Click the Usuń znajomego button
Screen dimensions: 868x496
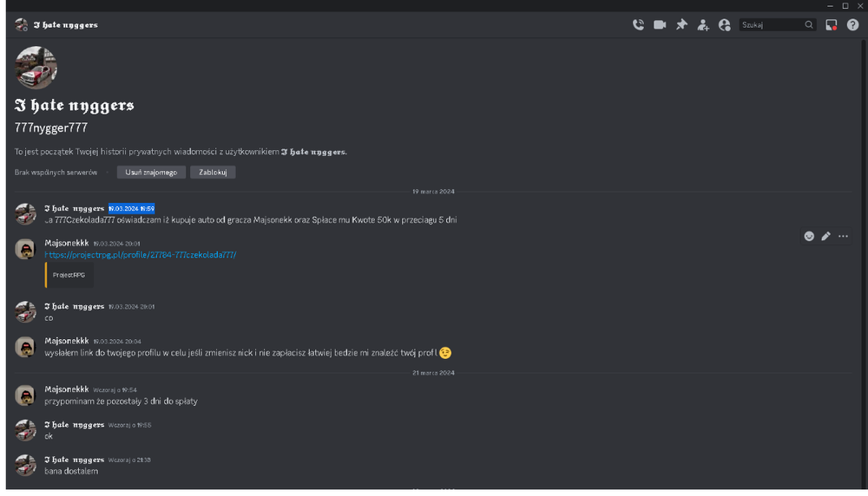click(151, 173)
